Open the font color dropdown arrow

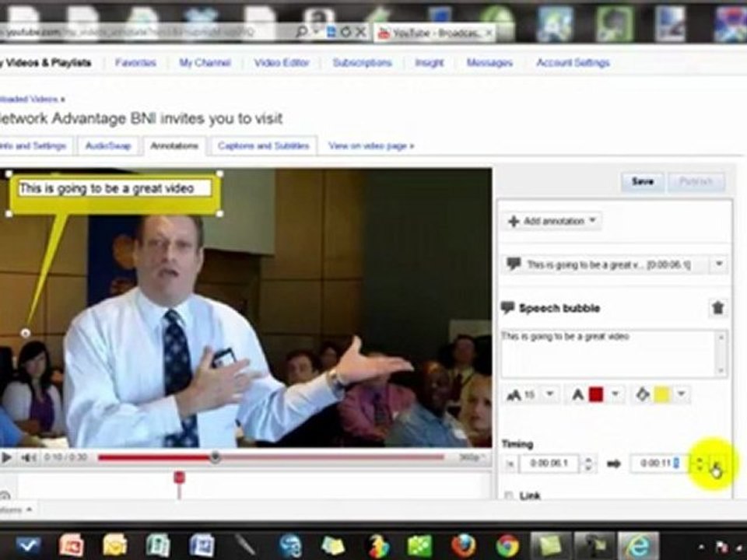(615, 394)
